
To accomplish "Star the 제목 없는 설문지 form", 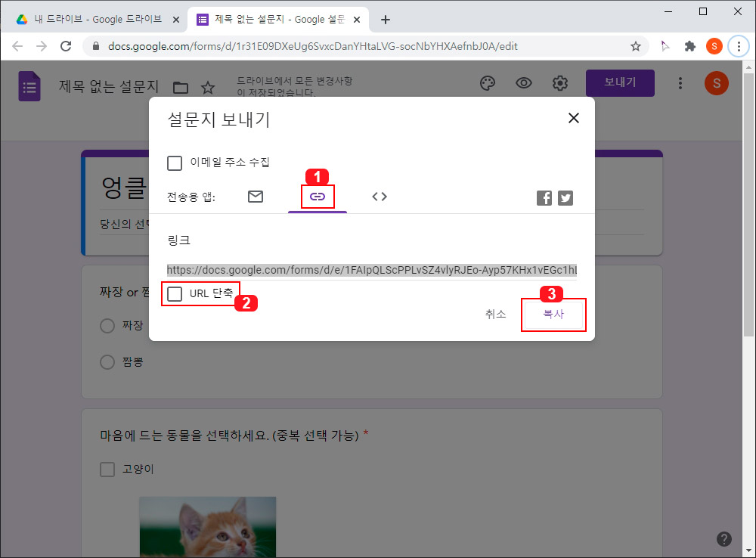I will click(208, 87).
